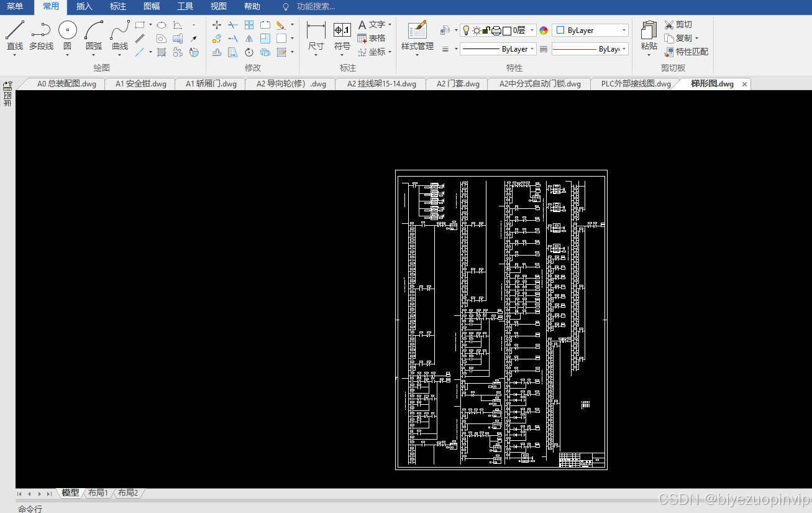The image size is (812, 513).
Task: Switch to the 布局2 layout tab
Action: click(128, 492)
